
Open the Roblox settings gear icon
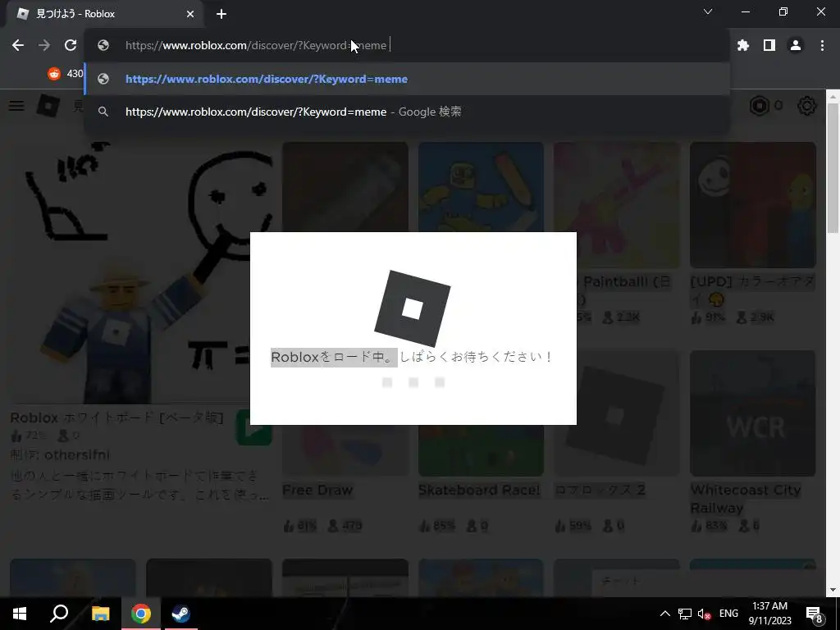click(x=807, y=106)
